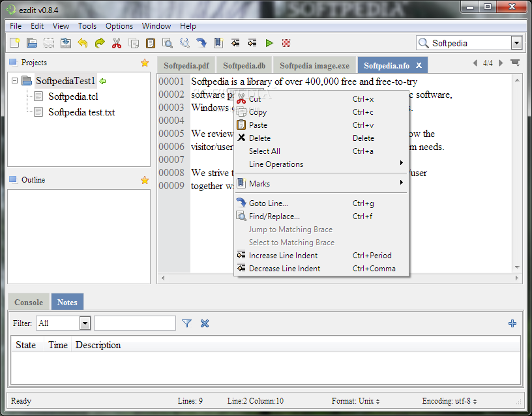
Task: Click the Decrease indent toolbar icon
Action: click(235, 43)
